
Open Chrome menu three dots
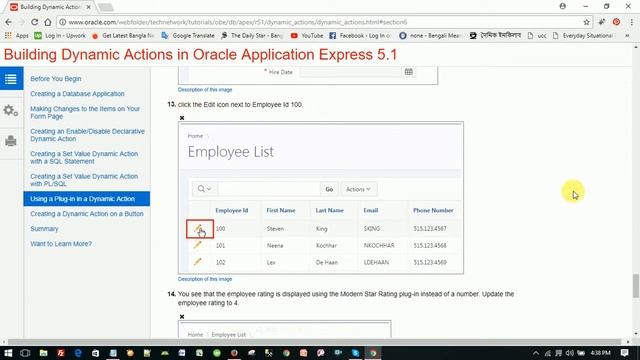point(631,22)
